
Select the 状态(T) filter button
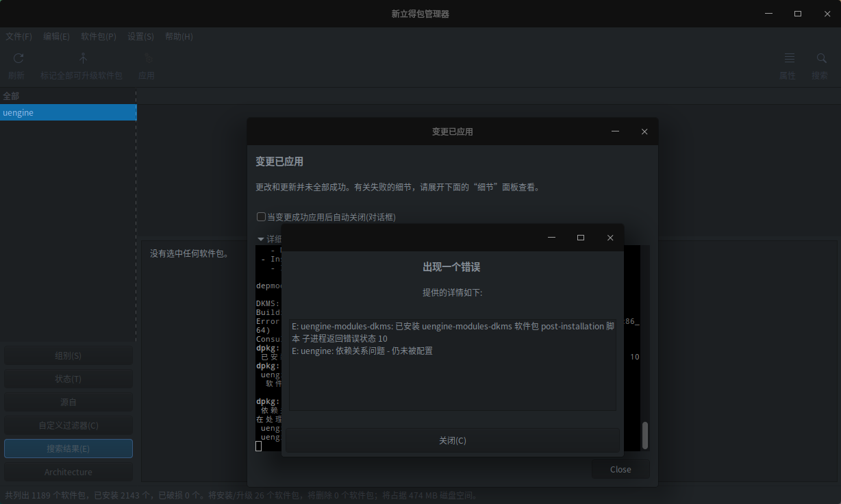click(x=68, y=379)
